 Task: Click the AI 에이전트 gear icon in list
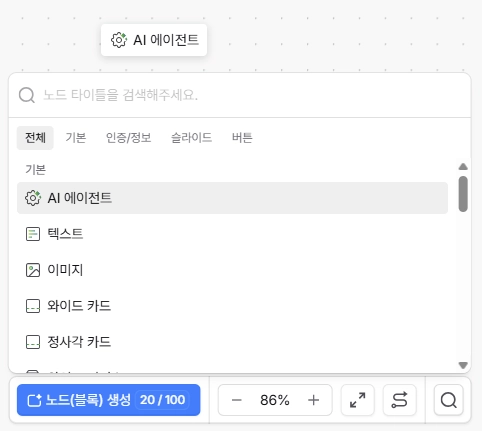[33, 198]
